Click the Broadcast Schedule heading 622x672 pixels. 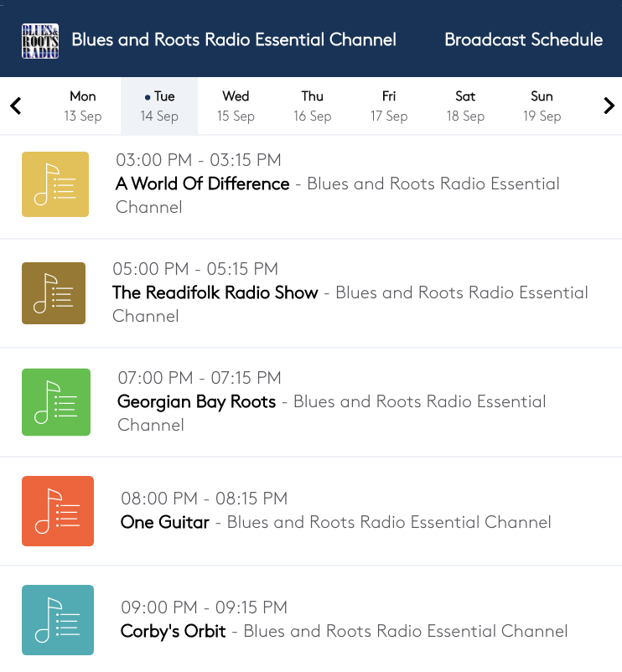[x=523, y=40]
